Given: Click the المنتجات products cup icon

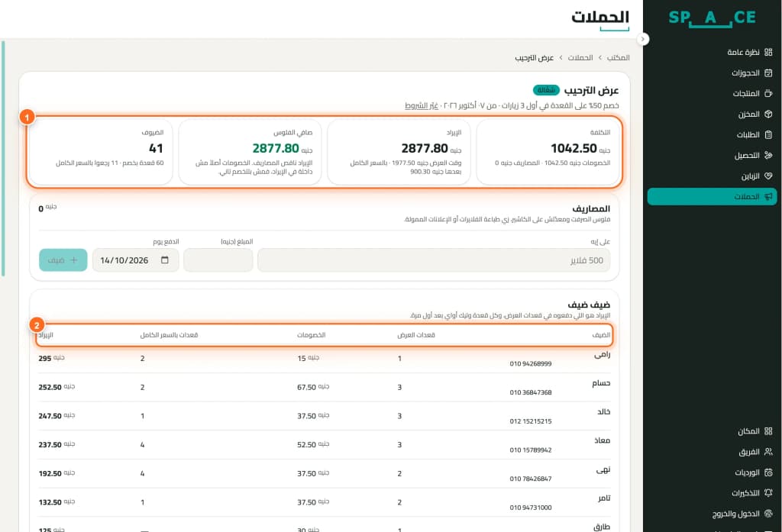Looking at the screenshot, I should coord(768,93).
